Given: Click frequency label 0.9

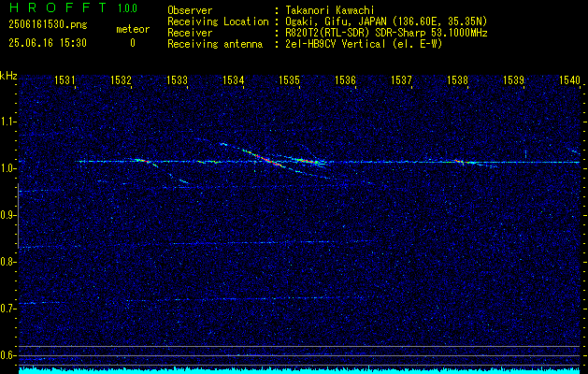Looking at the screenshot, I should click(7, 215).
